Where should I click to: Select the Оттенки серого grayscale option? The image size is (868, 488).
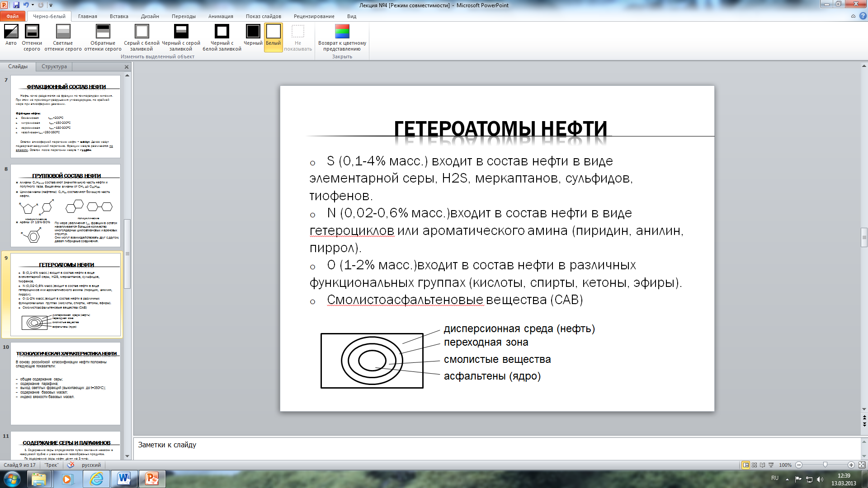click(32, 37)
